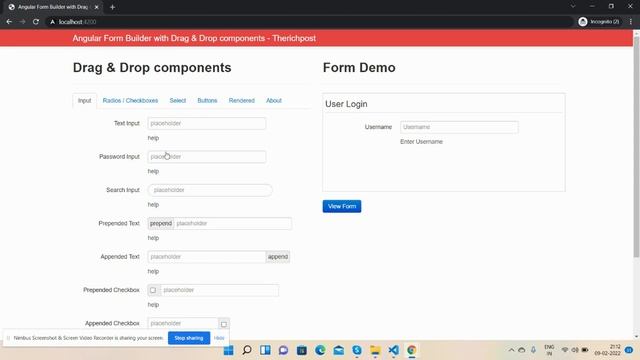Click the microphone tray icon
Viewport: 640px width, 360px height.
[533, 350]
